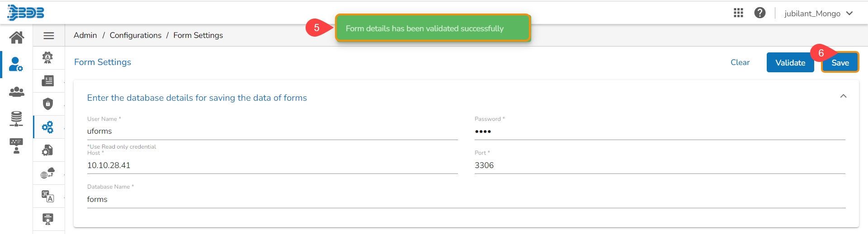The image size is (868, 234).
Task: Click the presenter board icon in sidebar
Action: pos(16,146)
